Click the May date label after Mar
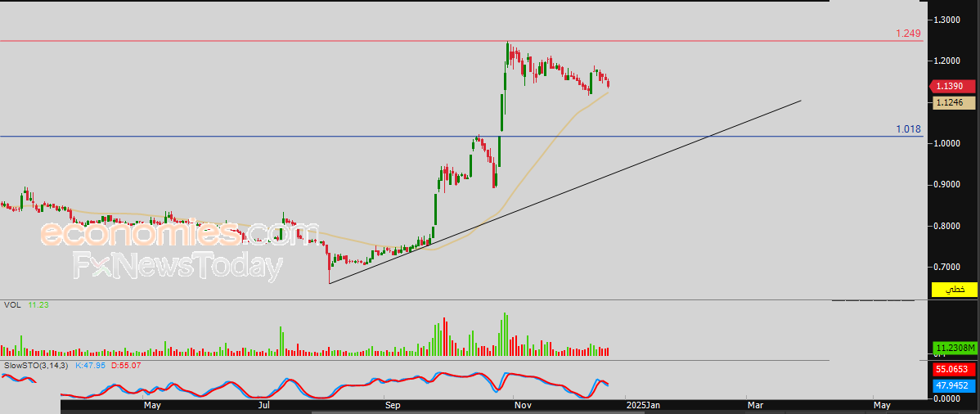The height and width of the screenshot is (414, 980). click(882, 406)
